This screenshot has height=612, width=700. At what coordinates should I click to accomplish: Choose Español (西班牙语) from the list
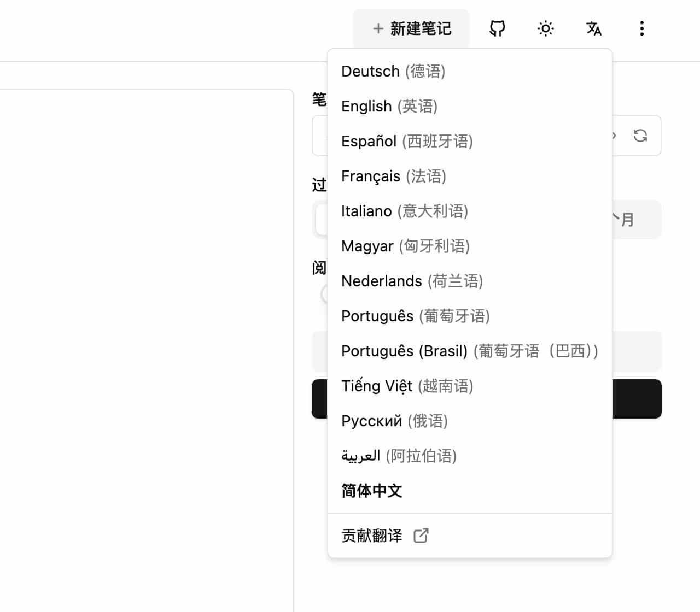470,142
